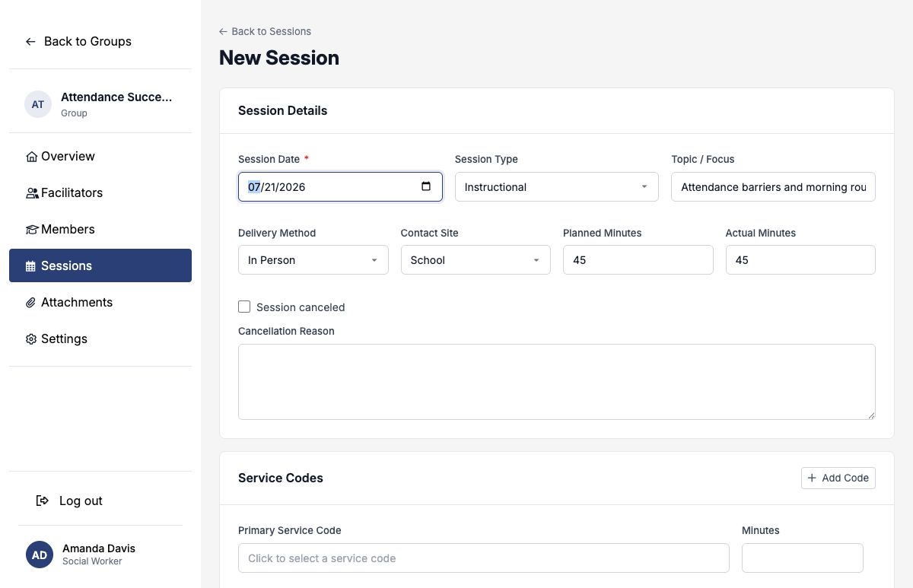
Task: Click the Service Codes Minutes field
Action: (x=803, y=558)
